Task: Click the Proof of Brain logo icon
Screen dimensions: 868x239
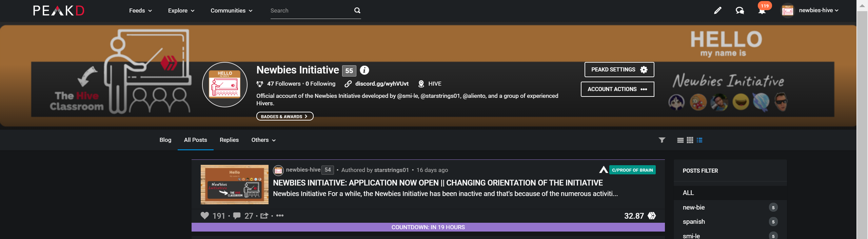Action: click(x=604, y=170)
